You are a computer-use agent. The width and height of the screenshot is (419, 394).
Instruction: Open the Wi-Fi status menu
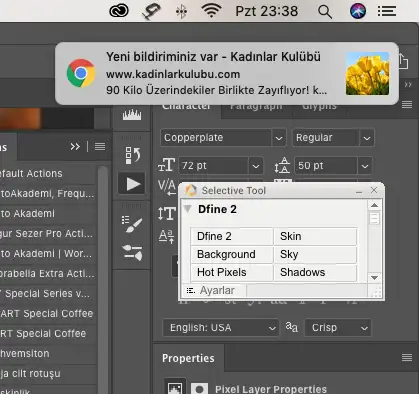pos(211,11)
